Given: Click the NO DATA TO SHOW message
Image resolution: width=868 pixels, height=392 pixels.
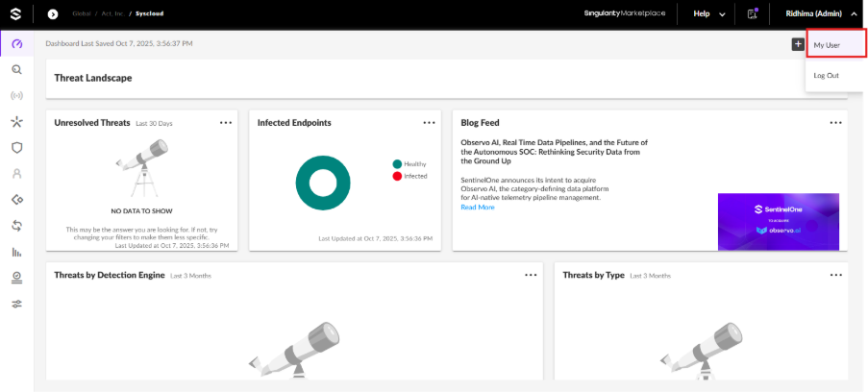Looking at the screenshot, I should (x=141, y=211).
